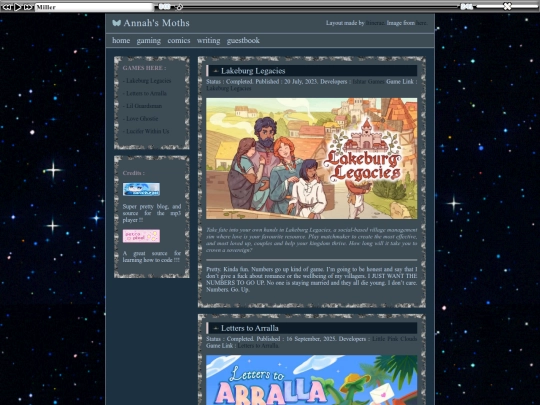
Task: Collapse the Letters to Arralla section arrow
Action: (216, 329)
